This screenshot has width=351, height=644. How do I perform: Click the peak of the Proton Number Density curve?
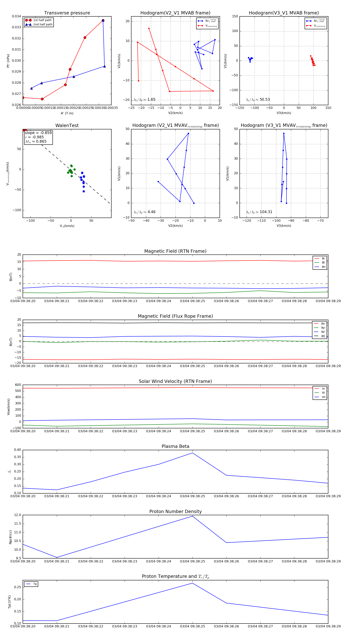click(x=192, y=516)
